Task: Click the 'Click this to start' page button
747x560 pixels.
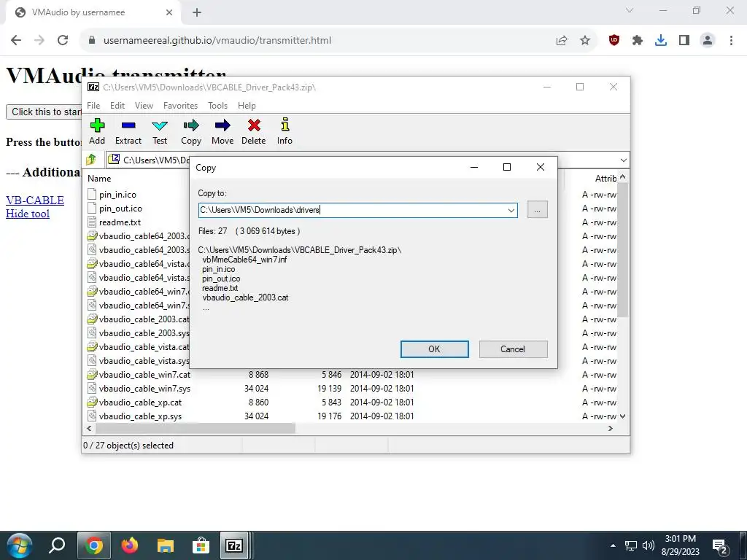Action: (x=45, y=112)
